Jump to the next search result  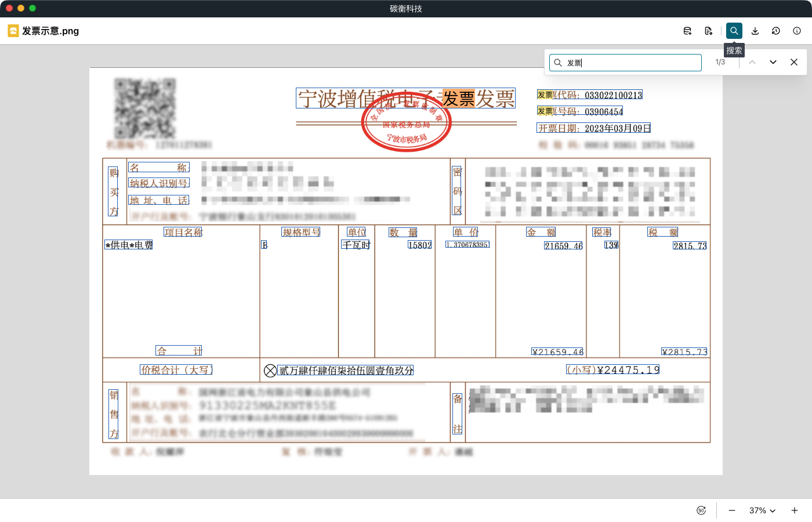[x=773, y=62]
